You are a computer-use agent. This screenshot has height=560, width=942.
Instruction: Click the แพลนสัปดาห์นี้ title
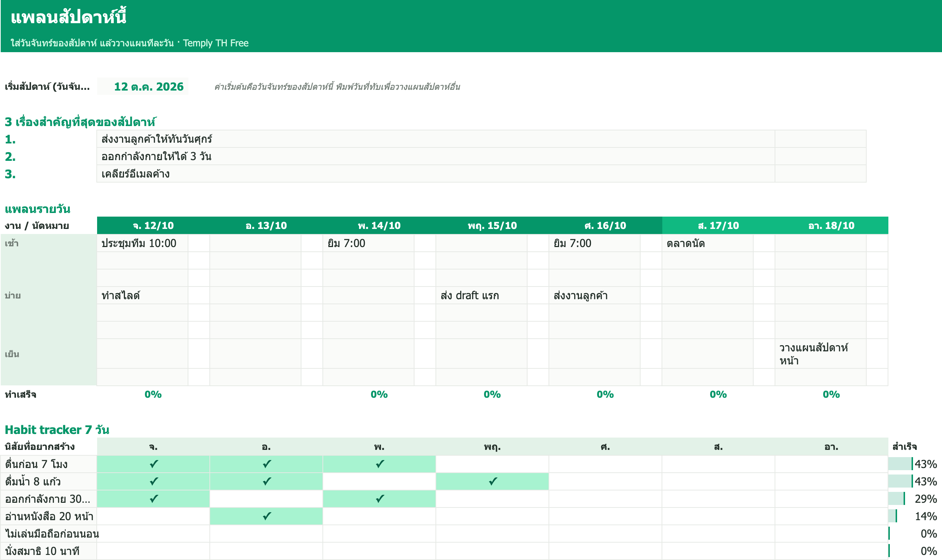(68, 17)
